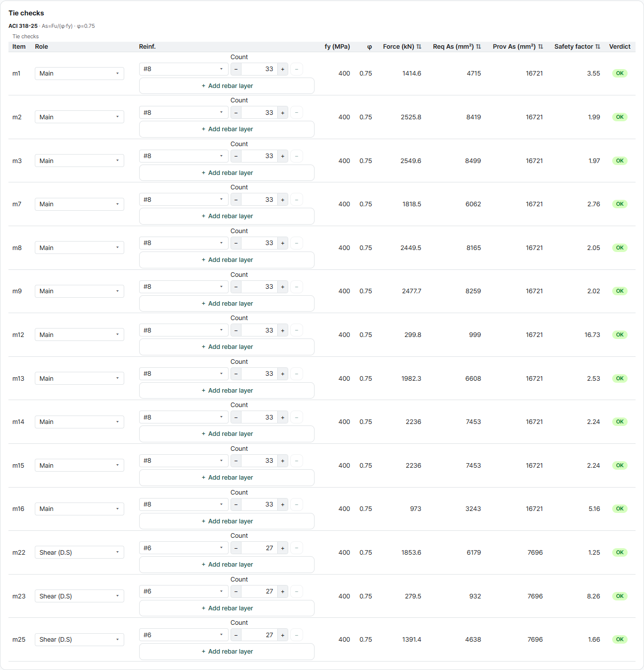The width and height of the screenshot is (644, 670).
Task: Add rebar layer to item m25
Action: click(227, 652)
